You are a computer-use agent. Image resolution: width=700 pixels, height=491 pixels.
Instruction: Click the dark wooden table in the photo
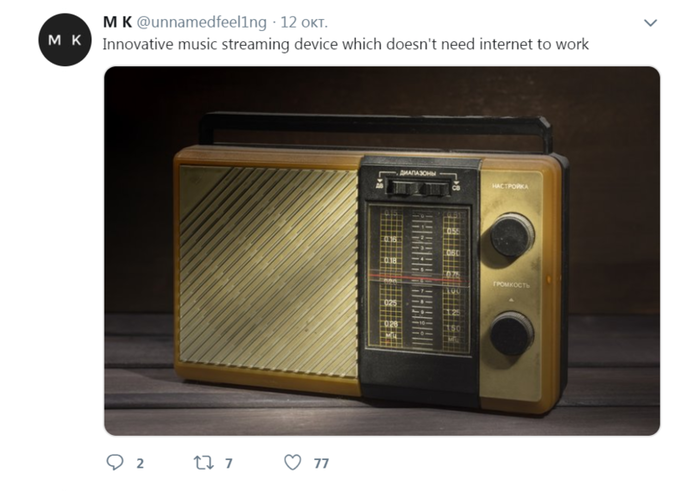(x=382, y=420)
